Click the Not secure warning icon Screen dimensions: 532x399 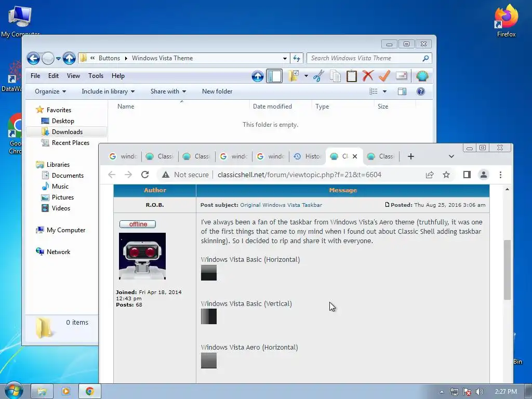(166, 175)
